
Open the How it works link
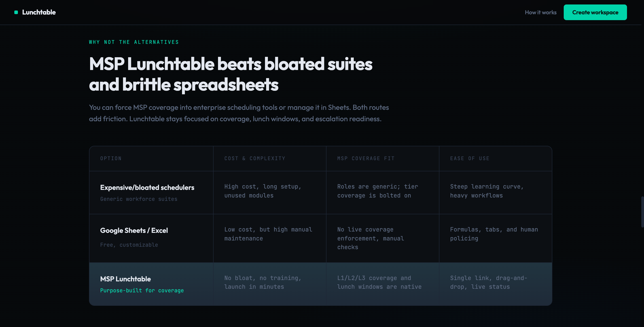click(x=540, y=12)
